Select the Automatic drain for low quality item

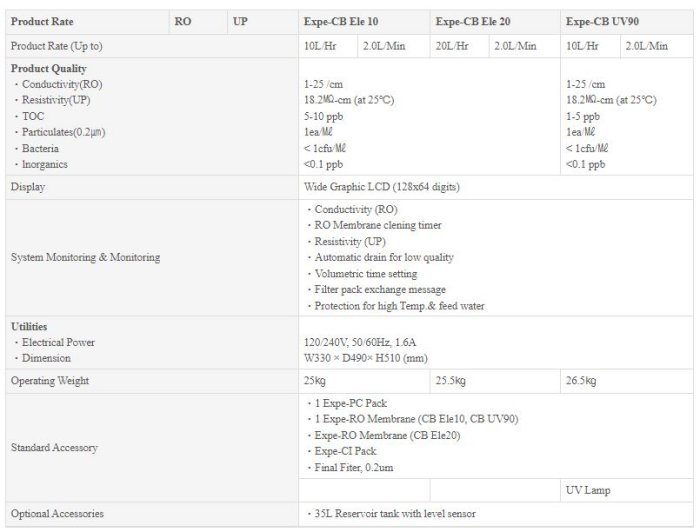(382, 257)
